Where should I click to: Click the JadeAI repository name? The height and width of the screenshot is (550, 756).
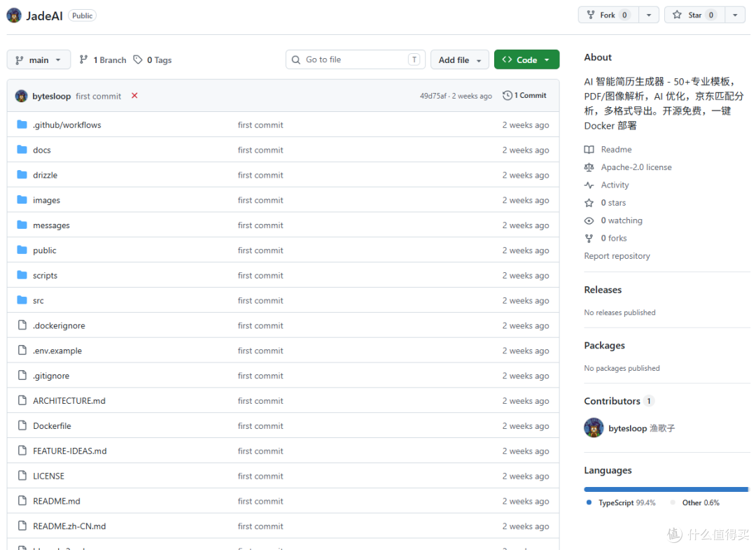[x=44, y=16]
